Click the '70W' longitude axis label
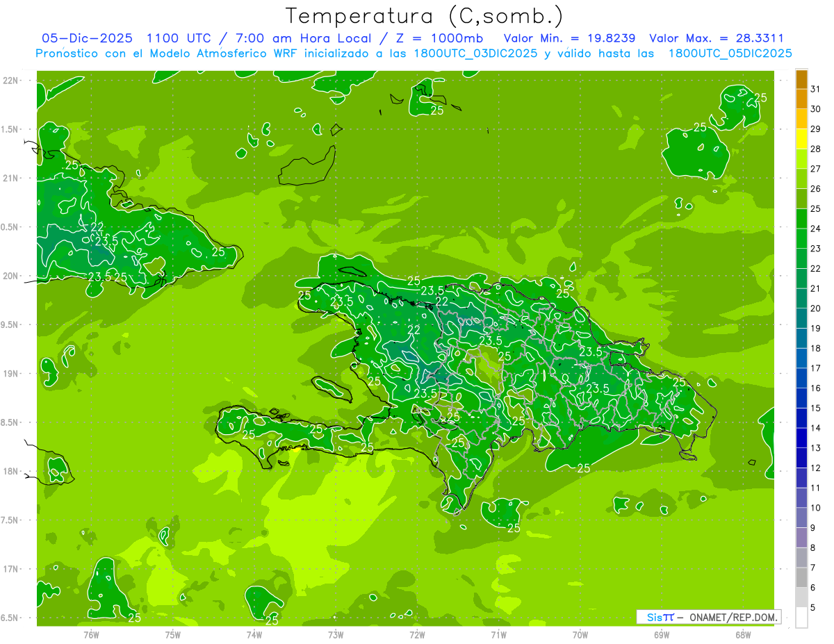The height and width of the screenshot is (644, 834). (580, 635)
